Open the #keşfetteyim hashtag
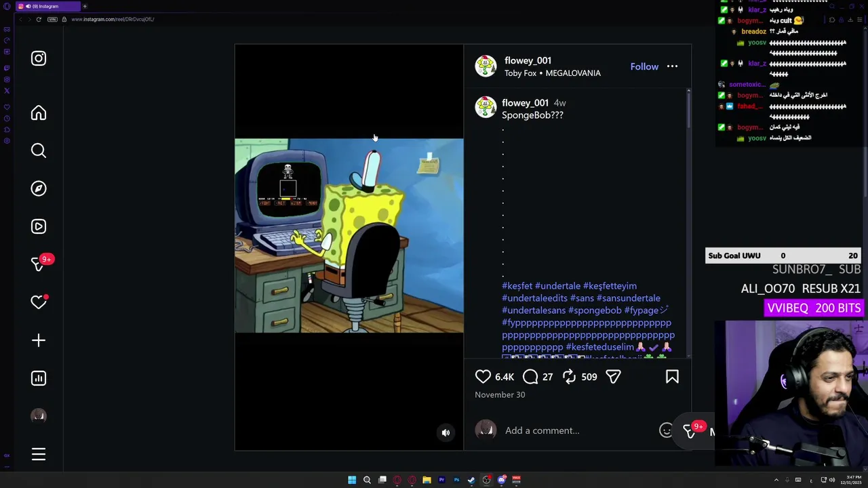Screen dimensions: 868x488 pyautogui.click(x=610, y=286)
